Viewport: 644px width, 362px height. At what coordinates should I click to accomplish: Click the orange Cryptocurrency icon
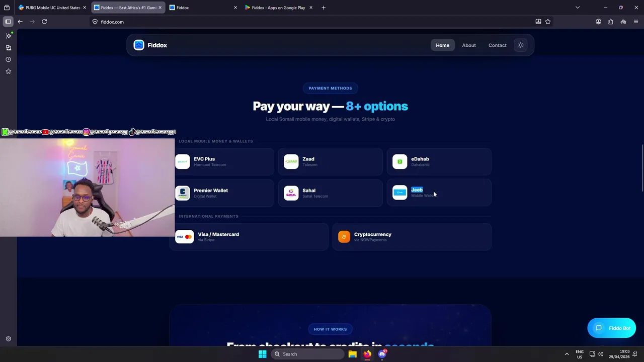click(344, 237)
